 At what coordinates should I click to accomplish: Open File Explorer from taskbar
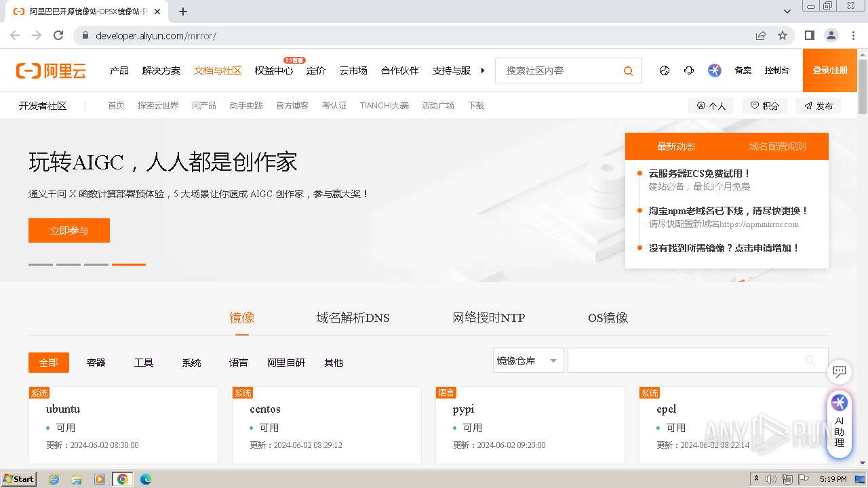point(77,479)
